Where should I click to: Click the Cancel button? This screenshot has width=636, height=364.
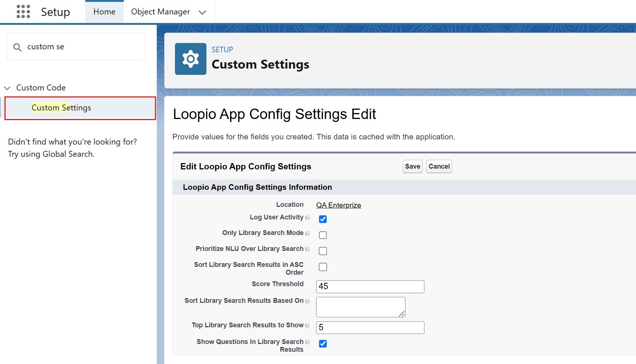[439, 166]
